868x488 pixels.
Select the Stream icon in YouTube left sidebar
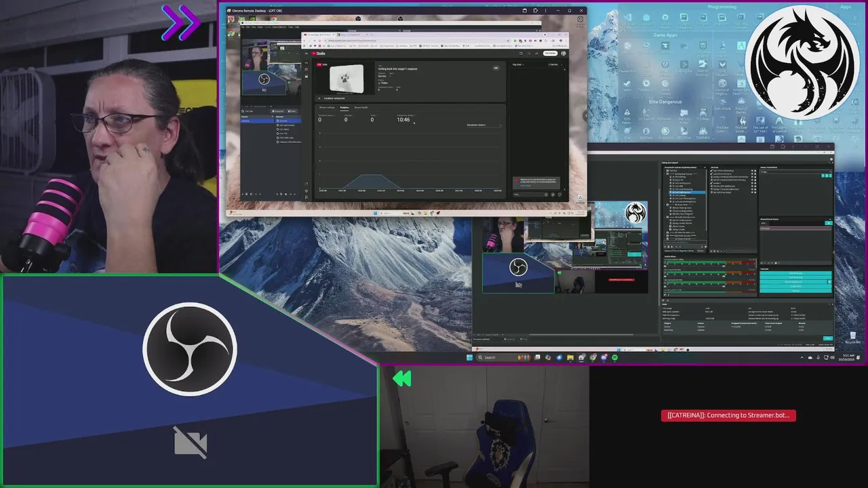click(307, 62)
